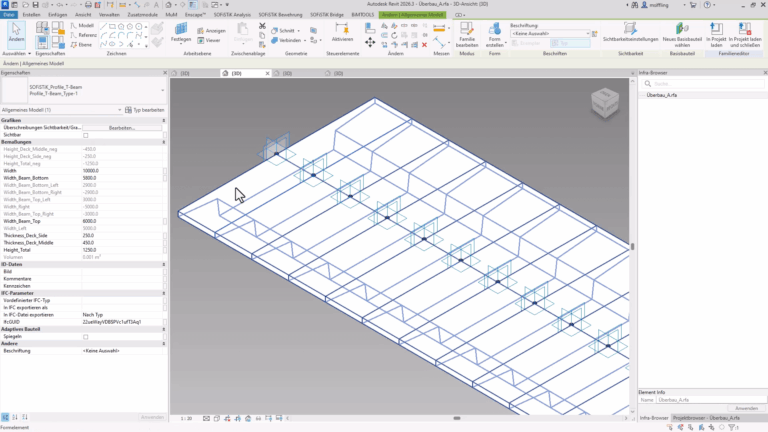The height and width of the screenshot is (432, 768).
Task: Click the Width value 10000.0 field
Action: click(x=122, y=171)
